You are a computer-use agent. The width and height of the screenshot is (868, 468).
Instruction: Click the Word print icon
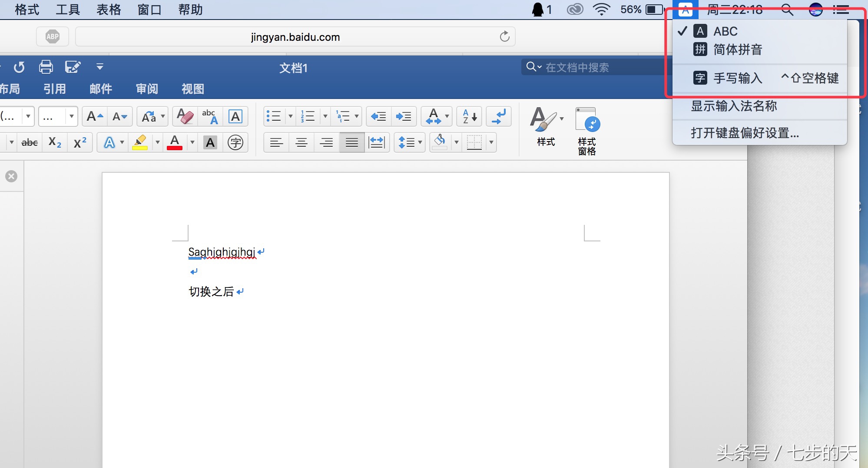(x=46, y=67)
